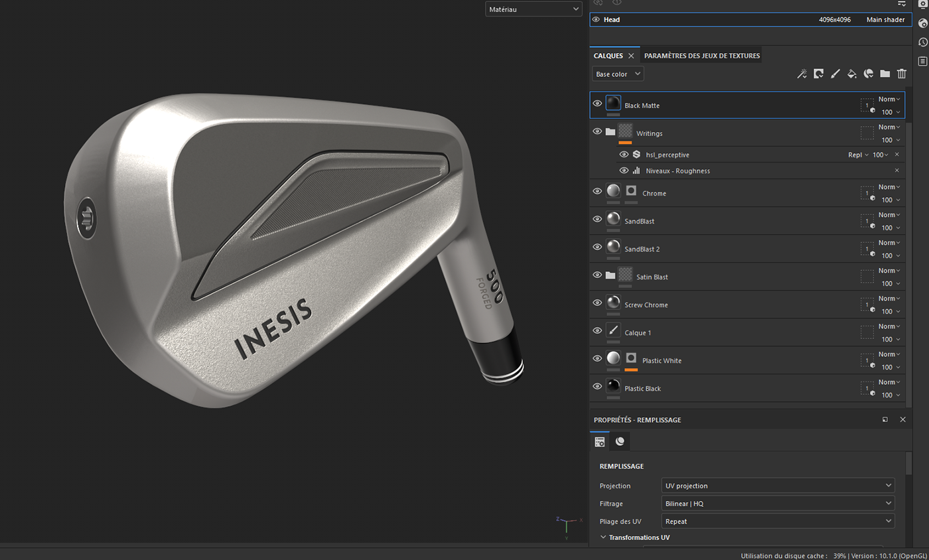
Task: Open PARAMÈTRES DES JEUX DE TEXTURES tab
Action: click(x=701, y=56)
